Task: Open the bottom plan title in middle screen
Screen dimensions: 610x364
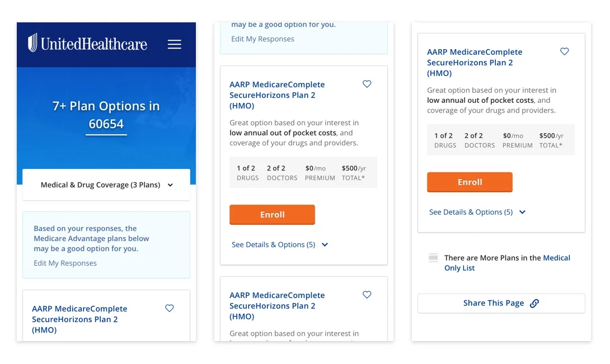Action: 277,306
